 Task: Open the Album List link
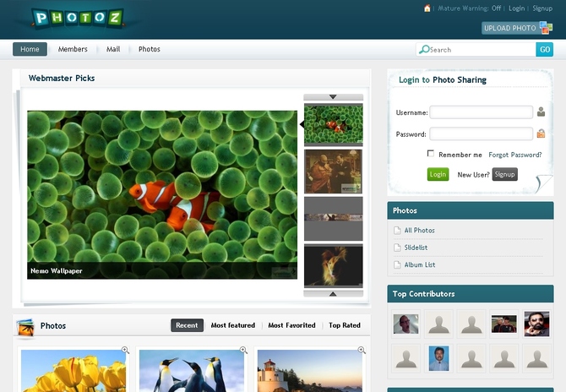pyautogui.click(x=420, y=265)
